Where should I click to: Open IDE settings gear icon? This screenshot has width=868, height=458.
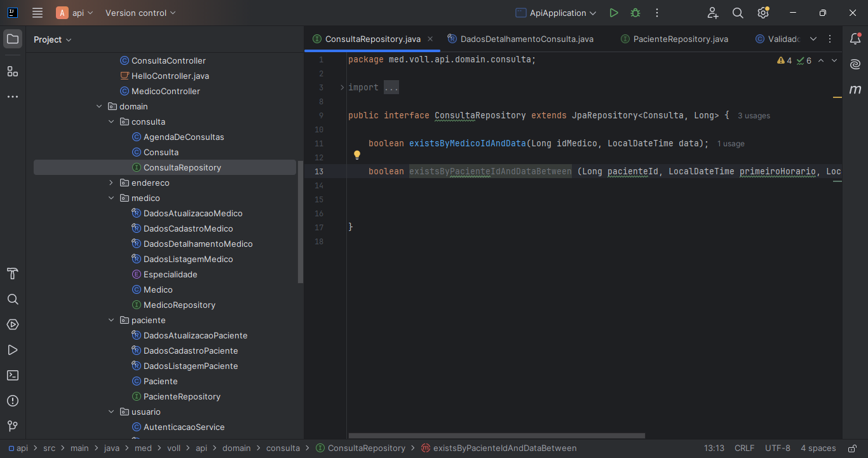[763, 13]
